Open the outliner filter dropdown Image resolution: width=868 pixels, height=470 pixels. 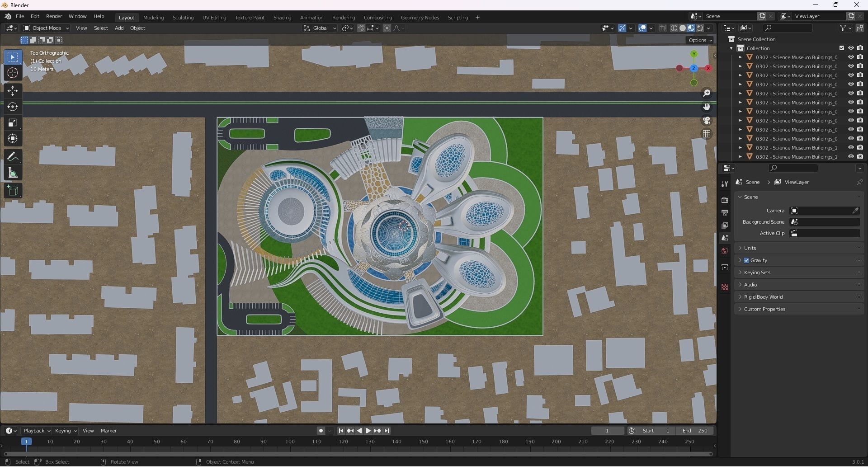point(845,28)
